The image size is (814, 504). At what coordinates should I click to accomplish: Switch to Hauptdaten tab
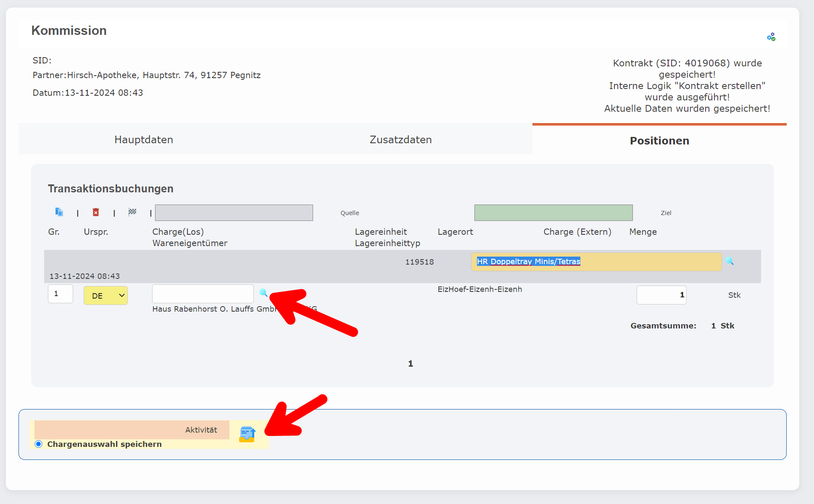click(144, 139)
